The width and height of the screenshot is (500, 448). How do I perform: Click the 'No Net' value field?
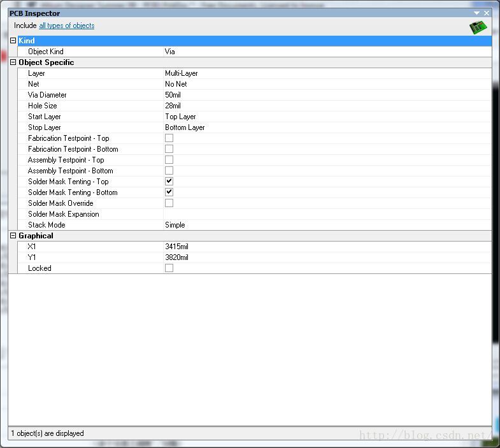tap(327, 84)
